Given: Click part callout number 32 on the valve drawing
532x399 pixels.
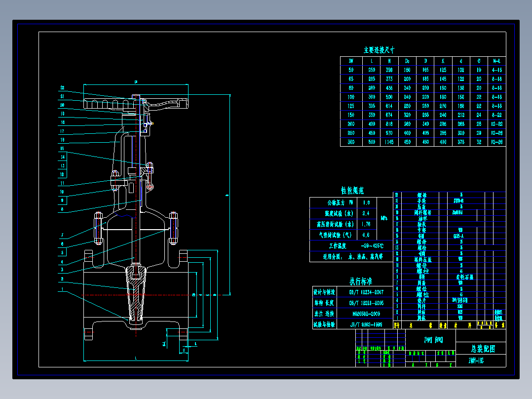Looking at the screenshot, I should (x=62, y=87).
